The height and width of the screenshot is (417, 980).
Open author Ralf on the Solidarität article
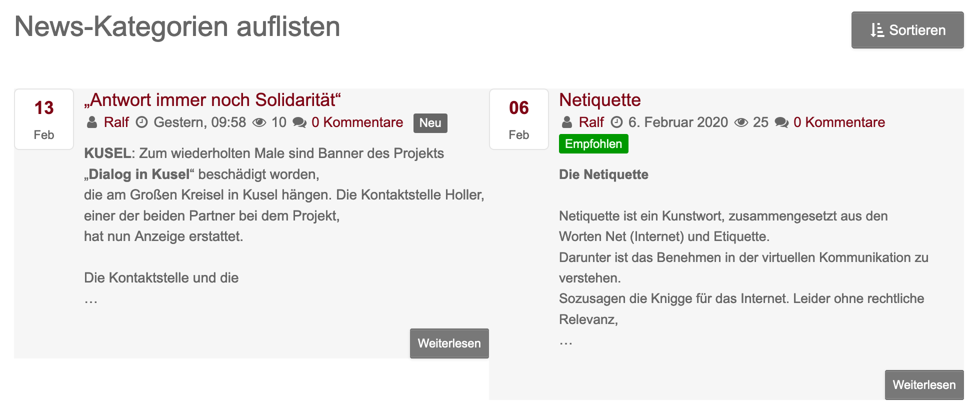116,122
